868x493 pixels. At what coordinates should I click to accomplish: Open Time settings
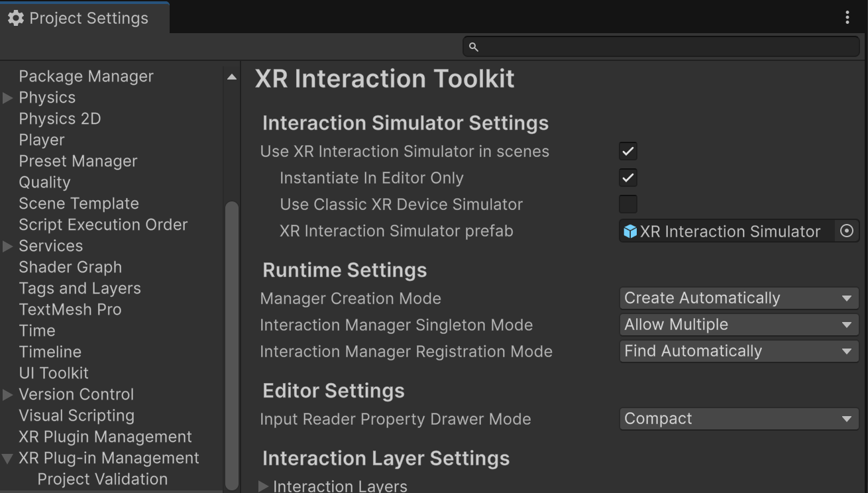click(x=37, y=331)
